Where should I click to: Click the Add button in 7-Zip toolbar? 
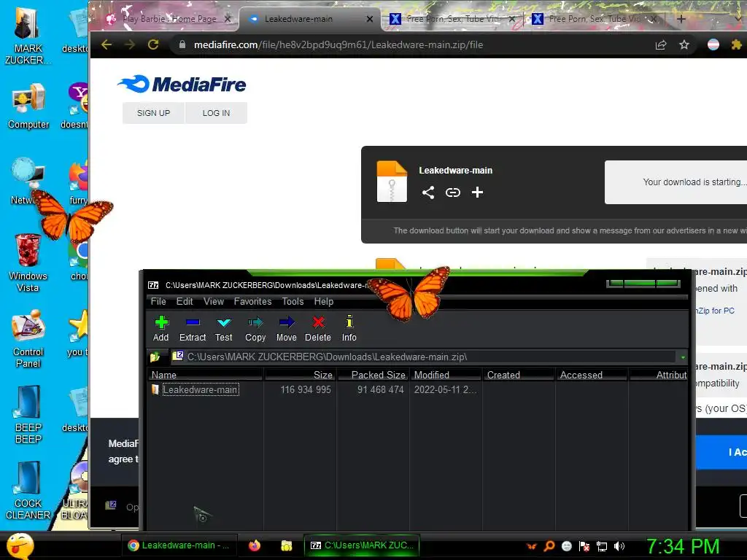point(161,329)
